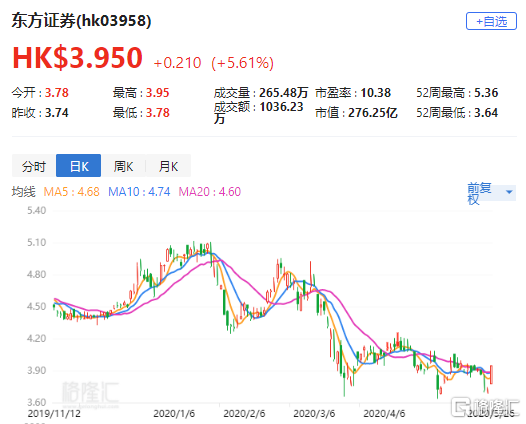Viewport: 526px width, 424px height.
Task: Click the price change +0.210
Action: [177, 63]
